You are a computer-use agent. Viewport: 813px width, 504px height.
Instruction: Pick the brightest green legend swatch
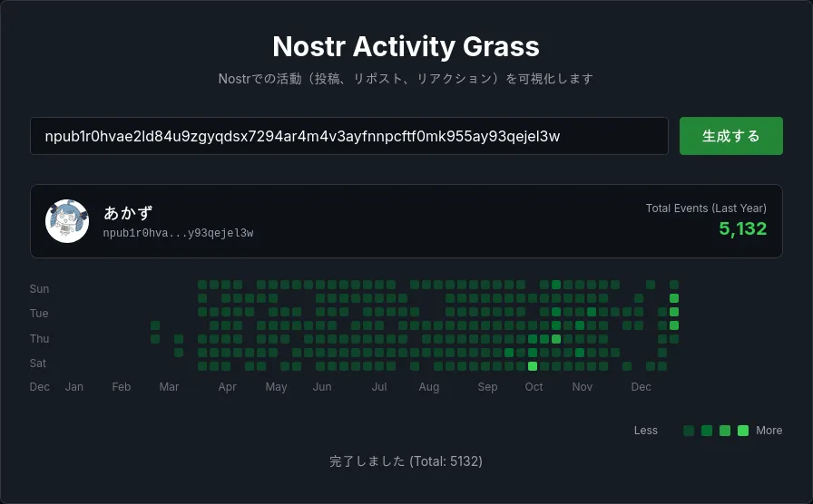tap(743, 431)
